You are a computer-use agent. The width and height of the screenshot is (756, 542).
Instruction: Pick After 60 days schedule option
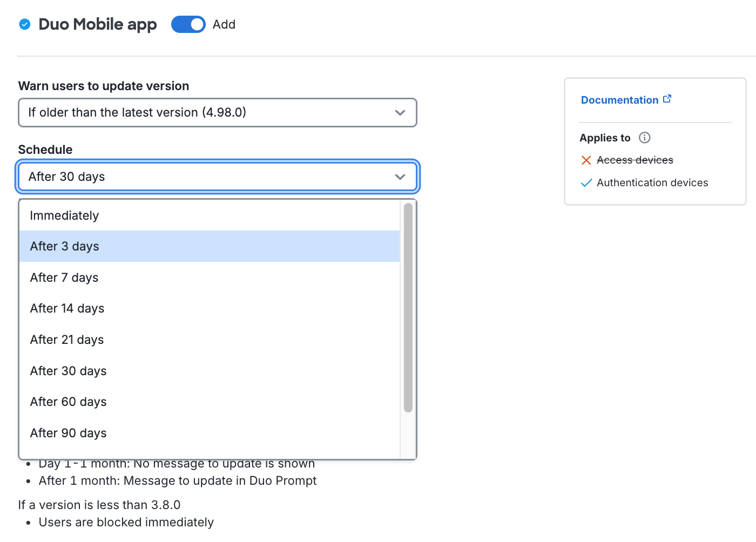pyautogui.click(x=68, y=402)
